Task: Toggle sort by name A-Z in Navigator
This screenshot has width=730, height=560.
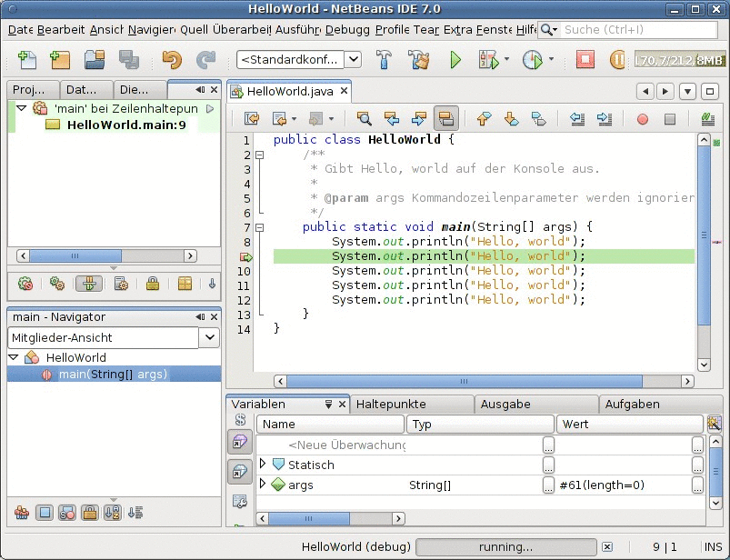Action: [113, 513]
